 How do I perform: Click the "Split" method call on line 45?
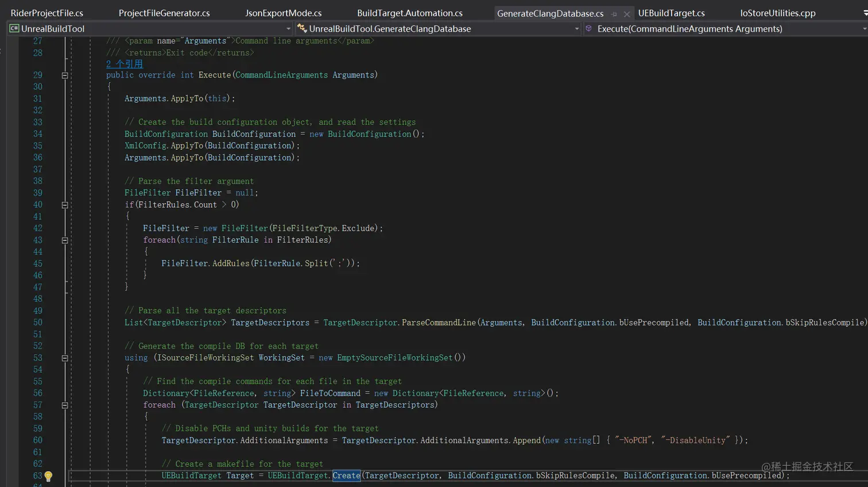pyautogui.click(x=316, y=263)
